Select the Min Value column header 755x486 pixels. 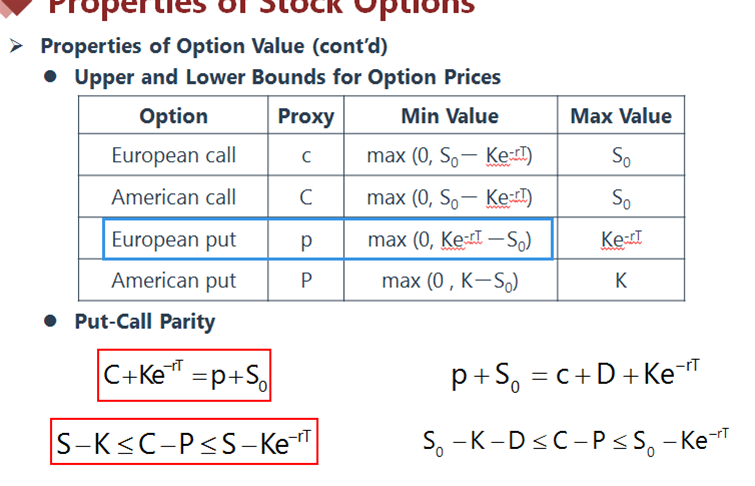tap(450, 116)
